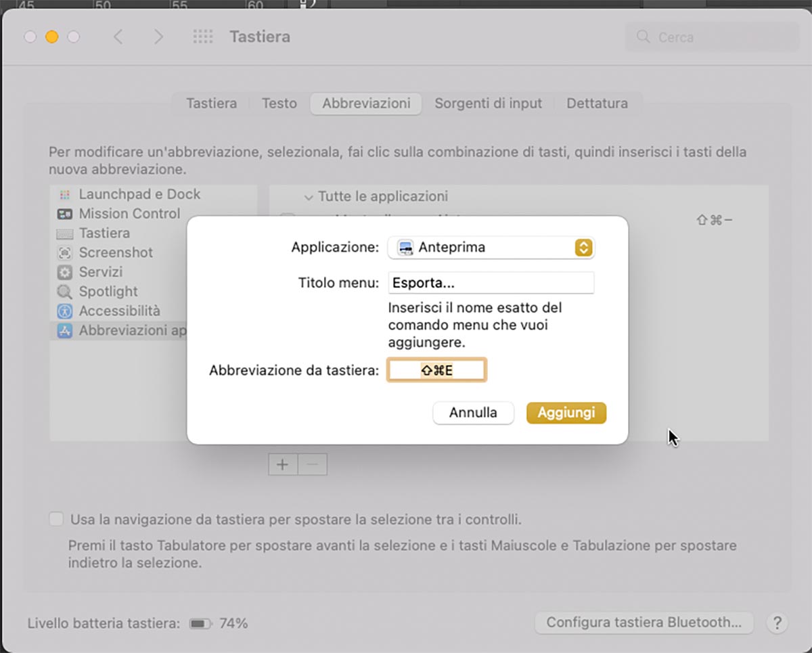812x653 pixels.
Task: Select Launchpad e Dock in the sidebar
Action: (x=139, y=194)
